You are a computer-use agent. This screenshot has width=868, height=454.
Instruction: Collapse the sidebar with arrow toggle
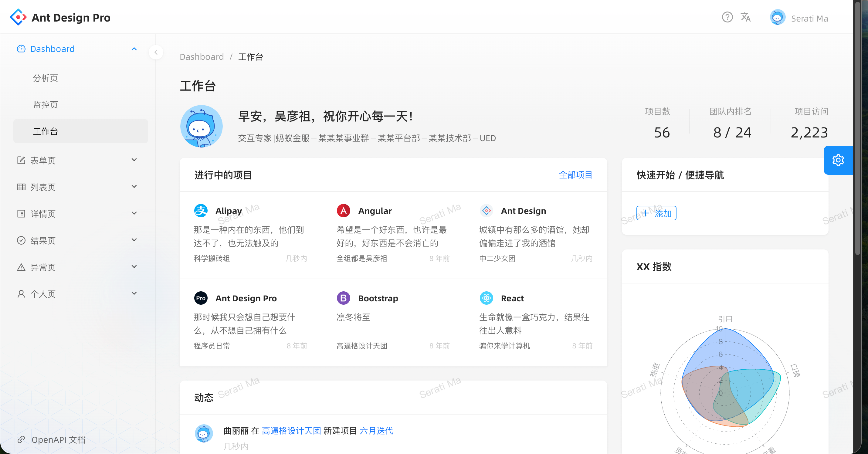156,52
